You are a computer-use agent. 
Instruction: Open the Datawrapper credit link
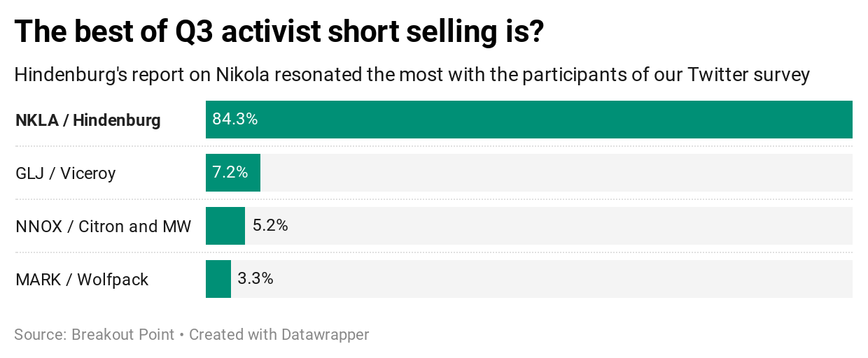[279, 335]
